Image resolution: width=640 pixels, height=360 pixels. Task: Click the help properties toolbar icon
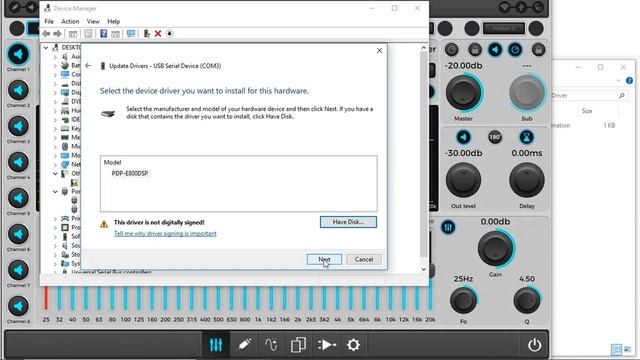[104, 34]
